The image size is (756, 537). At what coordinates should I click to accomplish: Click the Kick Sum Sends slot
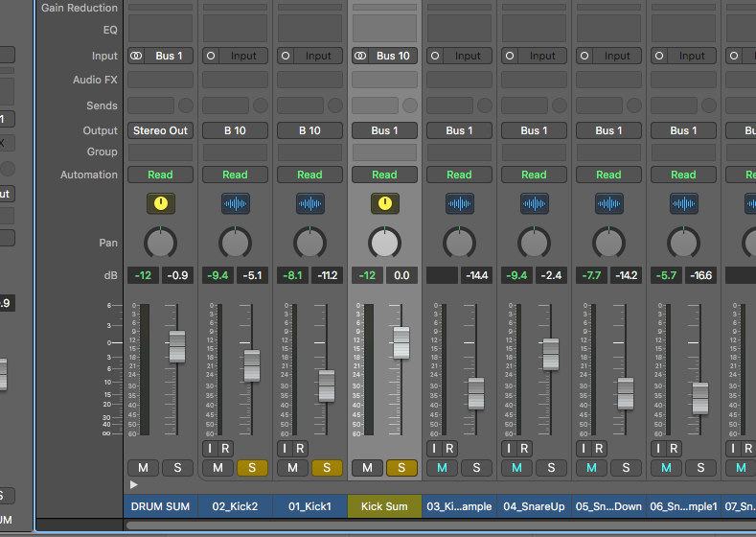[375, 105]
